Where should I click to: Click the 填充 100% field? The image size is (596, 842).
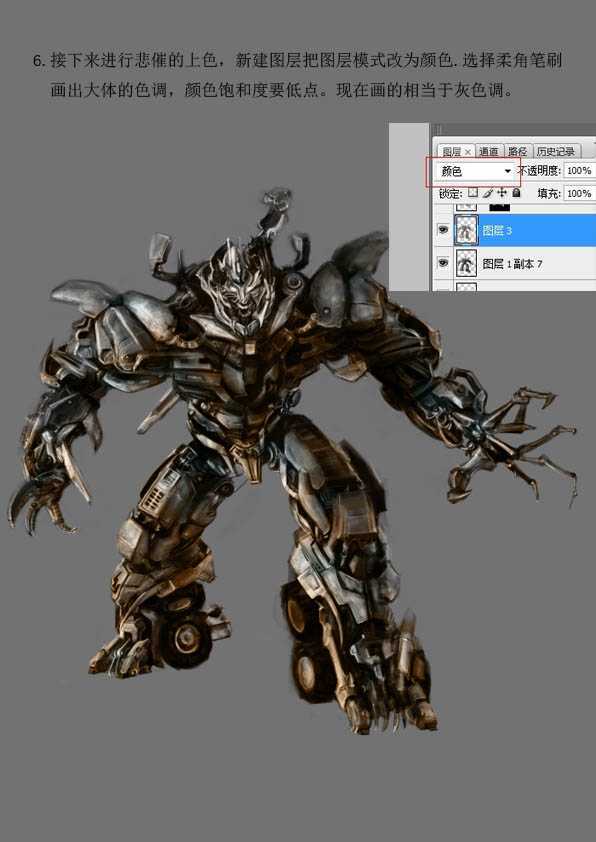[x=579, y=193]
